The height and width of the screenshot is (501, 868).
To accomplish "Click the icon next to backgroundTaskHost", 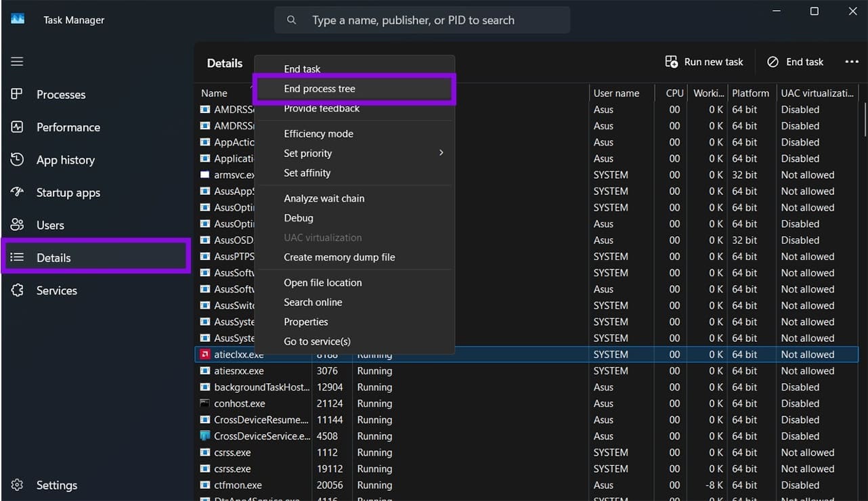I will (x=205, y=387).
